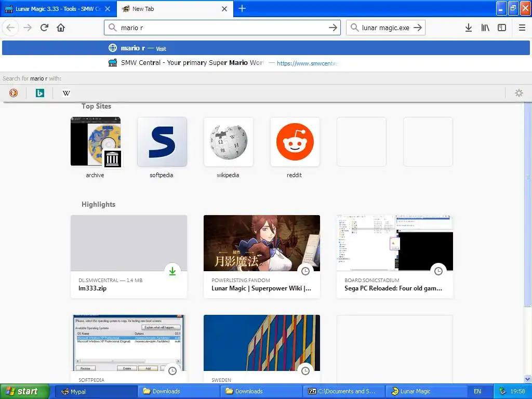This screenshot has width=532, height=399.
Task: Switch to Mypal taskbar button
Action: 96,391
